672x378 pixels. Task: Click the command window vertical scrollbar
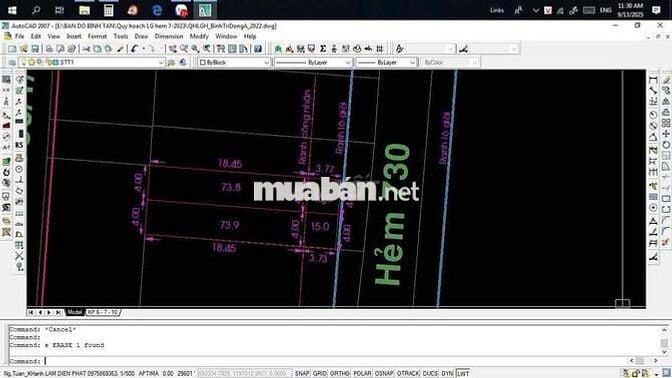(x=664, y=341)
